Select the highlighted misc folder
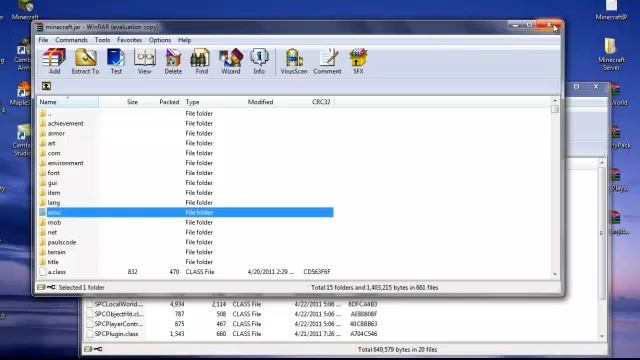The height and width of the screenshot is (360, 640). [x=186, y=212]
